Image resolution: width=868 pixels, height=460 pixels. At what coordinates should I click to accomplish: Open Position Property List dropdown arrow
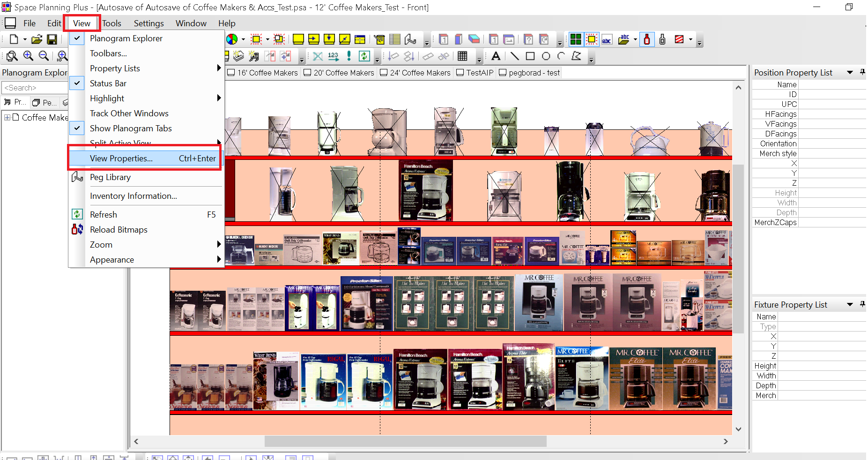[850, 73]
